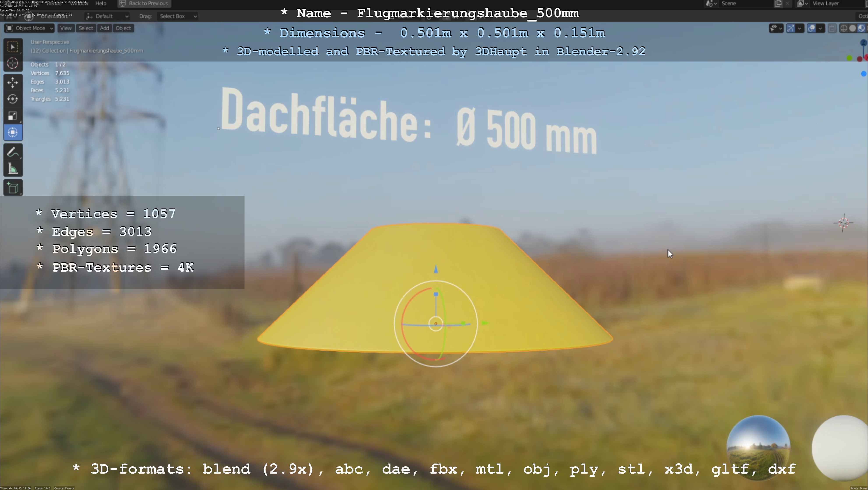Select the Measure tool
This screenshot has width=868, height=490.
pos(13,169)
